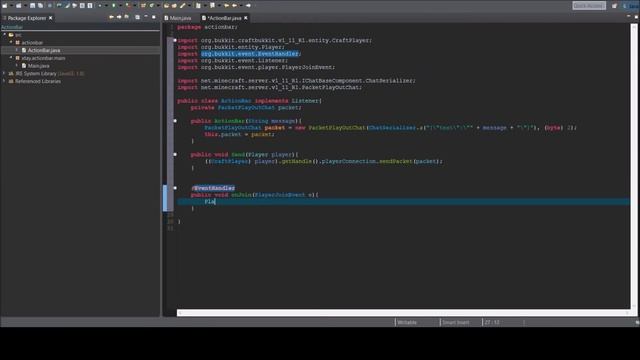Click the highlighted org.bukkit.event.EventHandler import
640x360 pixels.
[250, 54]
